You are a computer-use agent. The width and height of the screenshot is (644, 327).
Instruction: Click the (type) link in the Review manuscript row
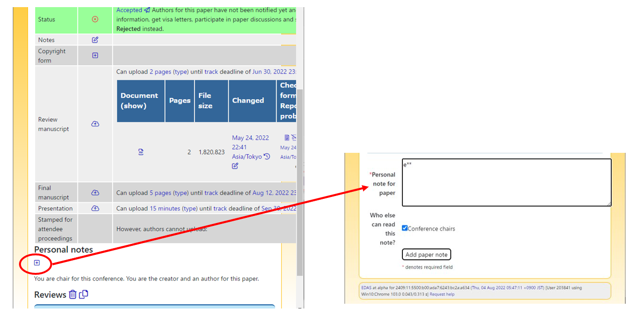point(181,72)
